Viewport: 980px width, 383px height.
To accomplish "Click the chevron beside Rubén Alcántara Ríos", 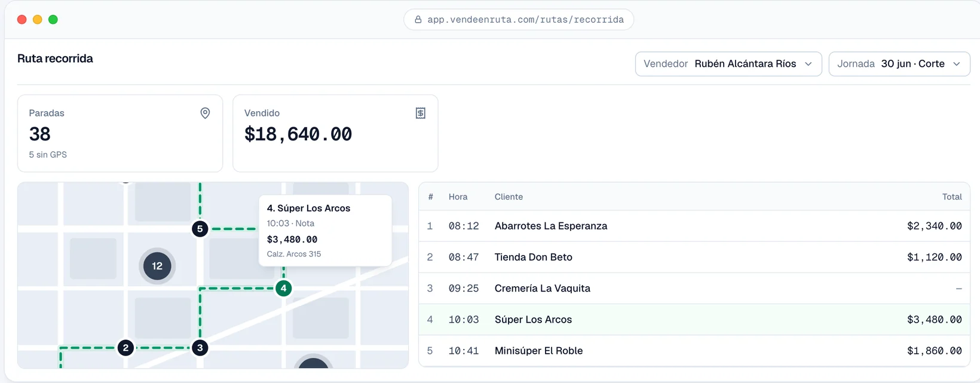I will click(808, 64).
